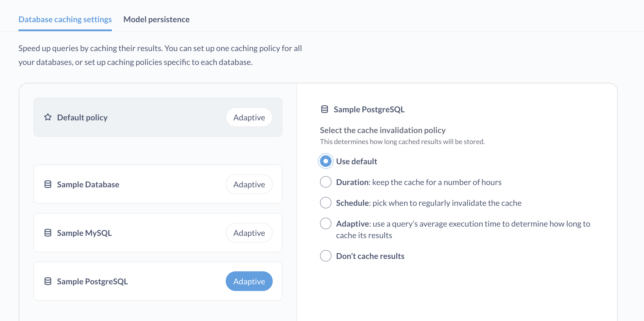Viewport: 644px width, 321px height.
Task: Select the Schedule invalidation policy
Action: 325,203
